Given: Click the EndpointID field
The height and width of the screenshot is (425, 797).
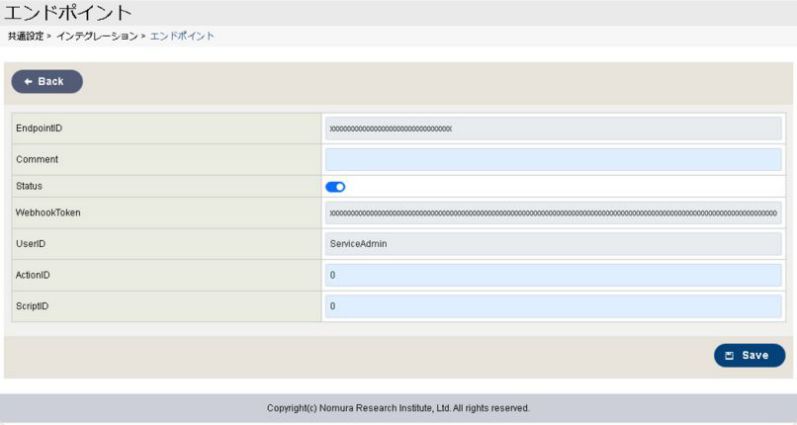Looking at the screenshot, I should click(553, 129).
